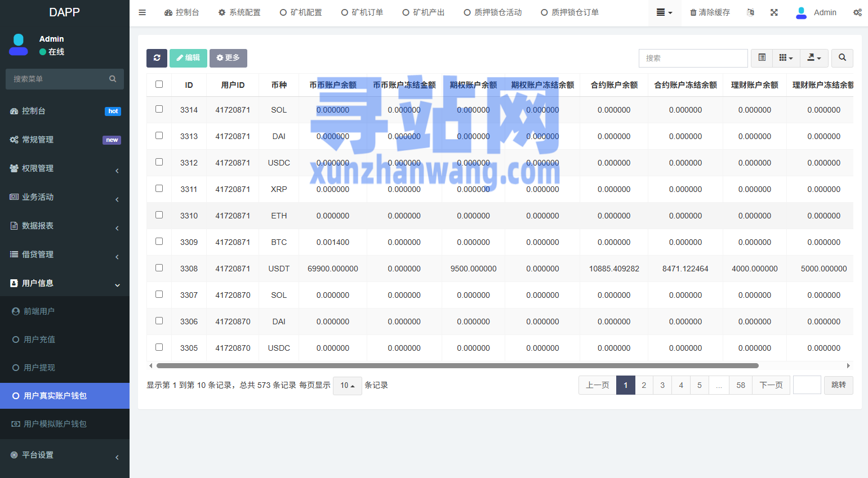The height and width of the screenshot is (478, 868).
Task: Select the checkbox for row ID 3308
Action: point(159,268)
